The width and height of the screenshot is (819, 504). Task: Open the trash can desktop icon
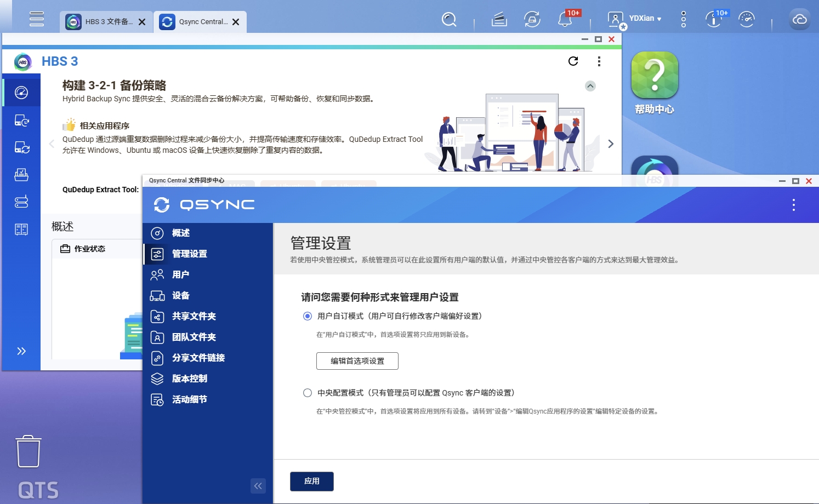[x=29, y=451]
